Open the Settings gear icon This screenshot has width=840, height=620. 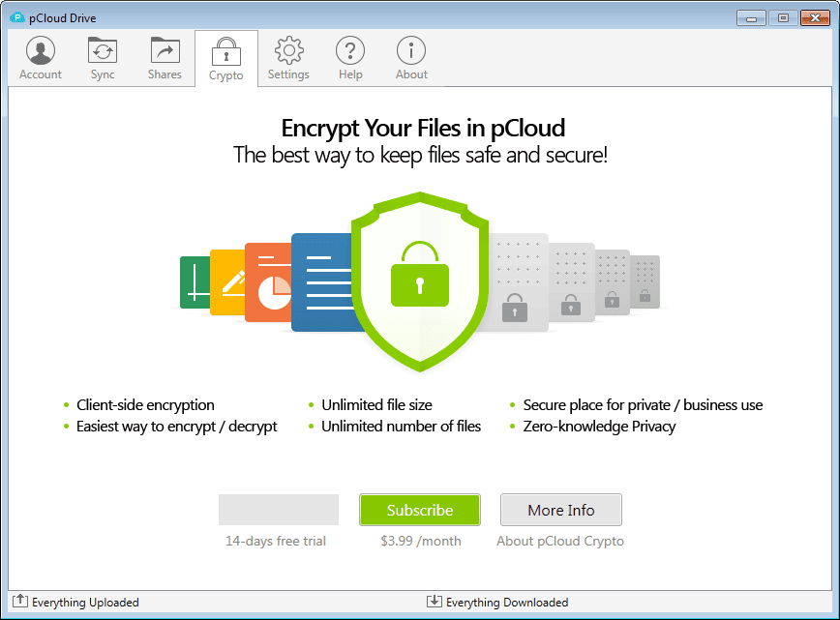(x=288, y=50)
